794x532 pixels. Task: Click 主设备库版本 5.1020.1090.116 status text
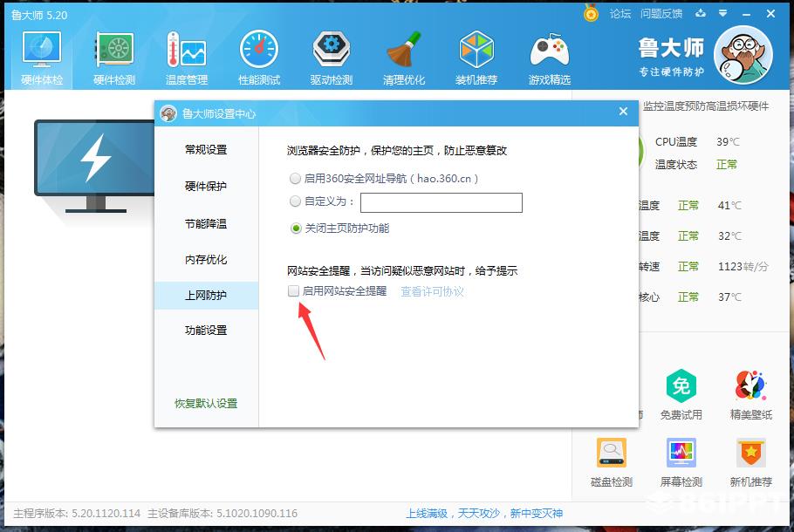(x=222, y=514)
